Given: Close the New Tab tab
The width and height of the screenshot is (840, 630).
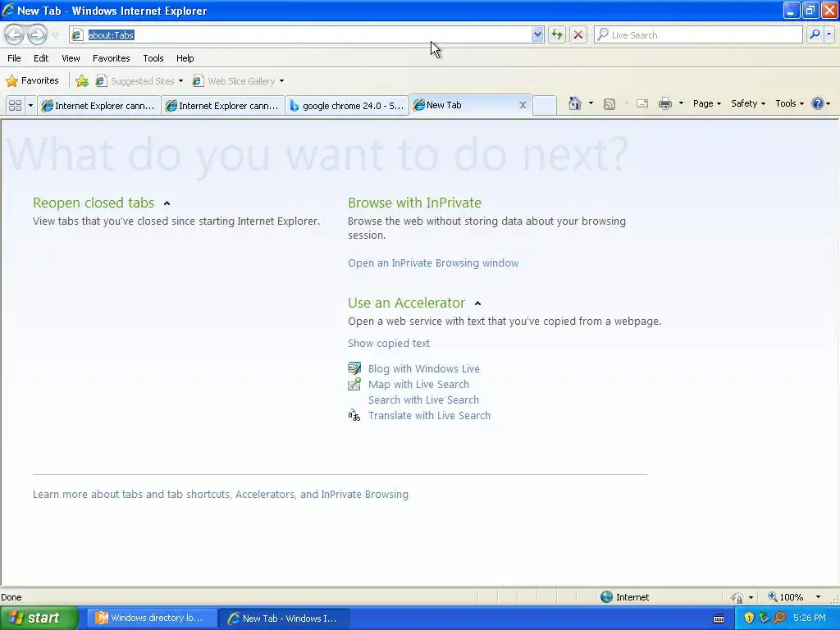Looking at the screenshot, I should 523,105.
